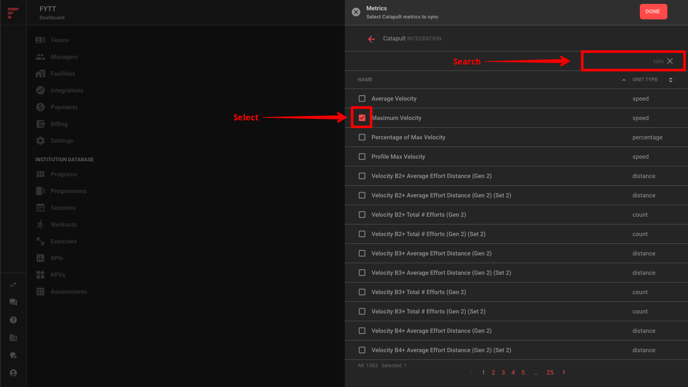Check Velocity B2+ Total # Efforts (Gen 2) (Set 2) checkbox

362,234
